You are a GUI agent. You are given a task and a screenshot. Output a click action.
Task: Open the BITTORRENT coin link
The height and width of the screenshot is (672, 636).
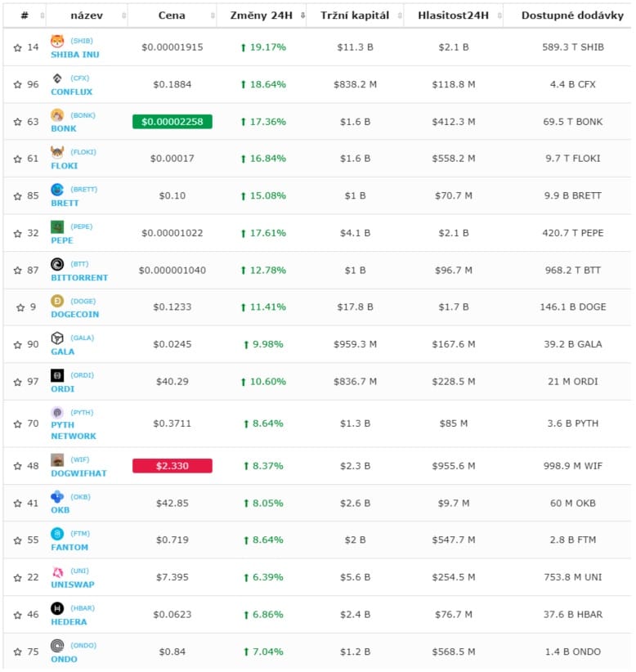[x=79, y=278]
